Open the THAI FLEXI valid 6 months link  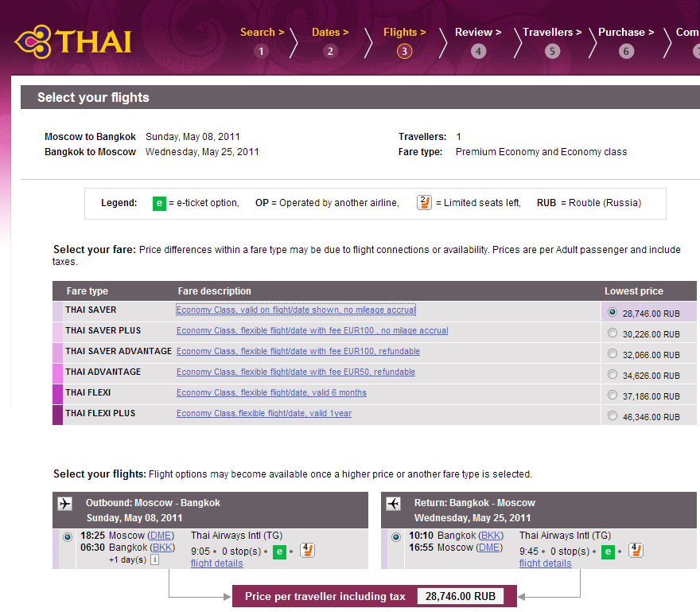pyautogui.click(x=271, y=392)
